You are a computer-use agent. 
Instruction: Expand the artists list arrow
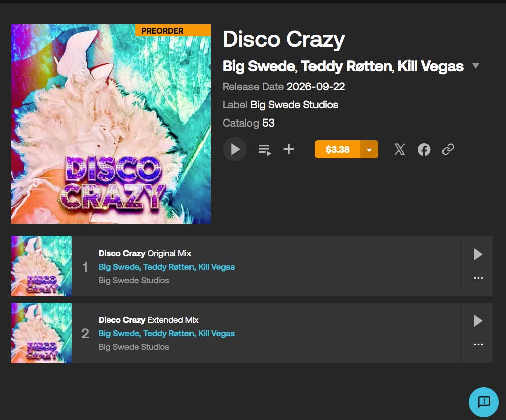tap(476, 66)
